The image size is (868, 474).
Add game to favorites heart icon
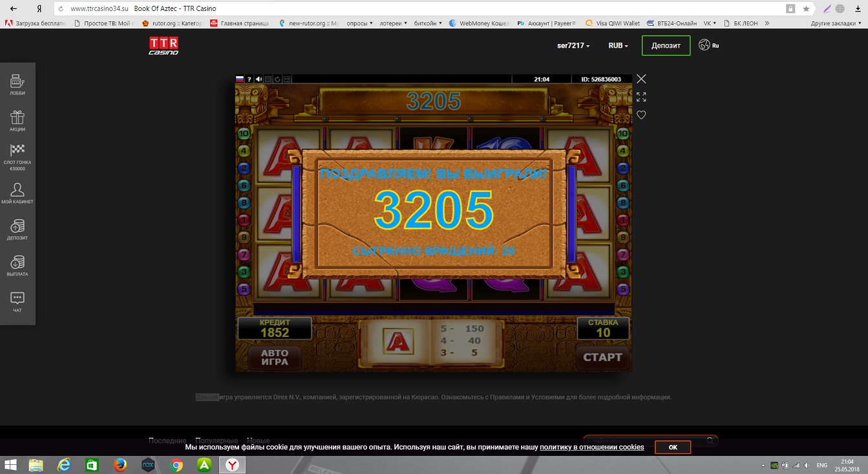click(x=641, y=115)
